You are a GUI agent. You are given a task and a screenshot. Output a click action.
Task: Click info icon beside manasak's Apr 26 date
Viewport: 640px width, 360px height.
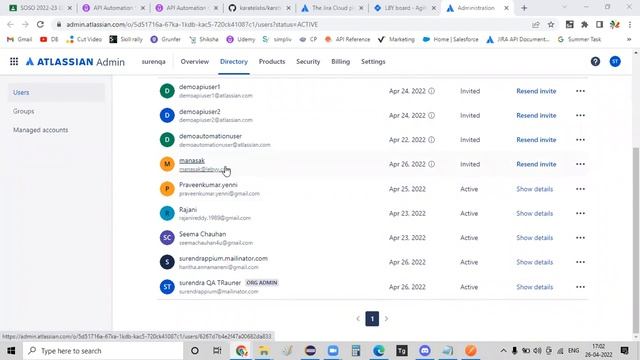click(431, 164)
